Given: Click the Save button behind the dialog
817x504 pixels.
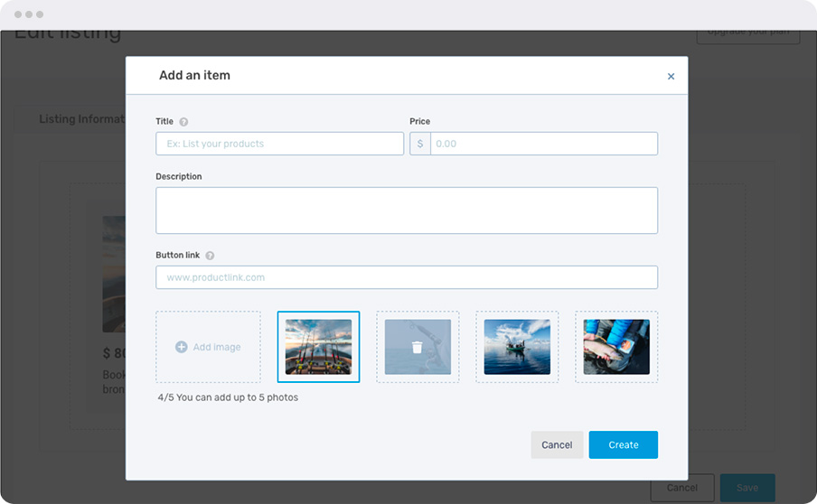Looking at the screenshot, I should [x=747, y=488].
